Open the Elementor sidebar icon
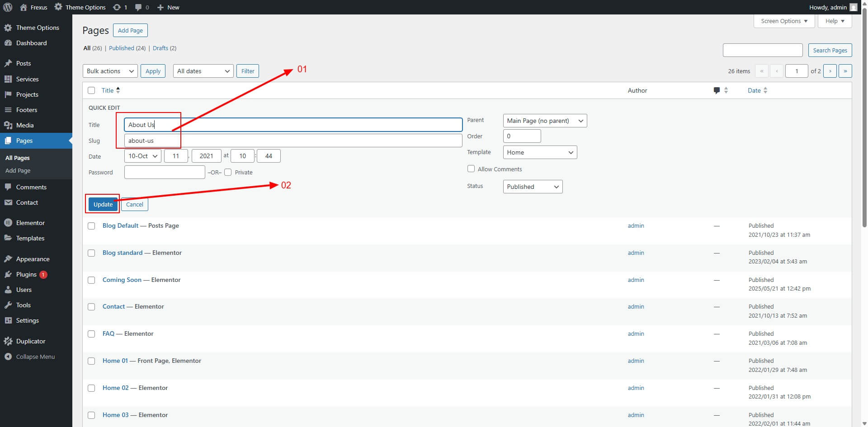Viewport: 868px width, 427px height. [x=8, y=223]
